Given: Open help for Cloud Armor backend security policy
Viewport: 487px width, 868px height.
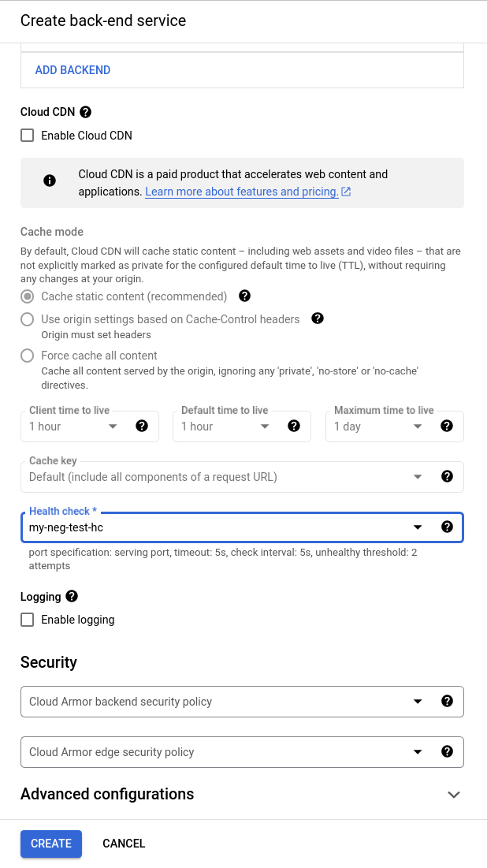Looking at the screenshot, I should (447, 701).
